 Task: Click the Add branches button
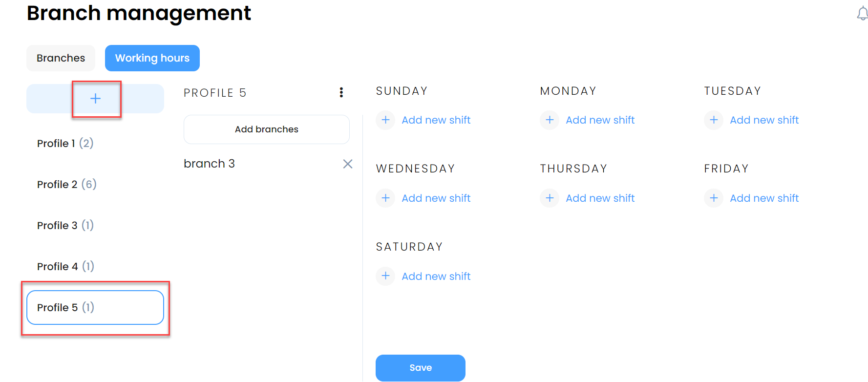(x=267, y=129)
